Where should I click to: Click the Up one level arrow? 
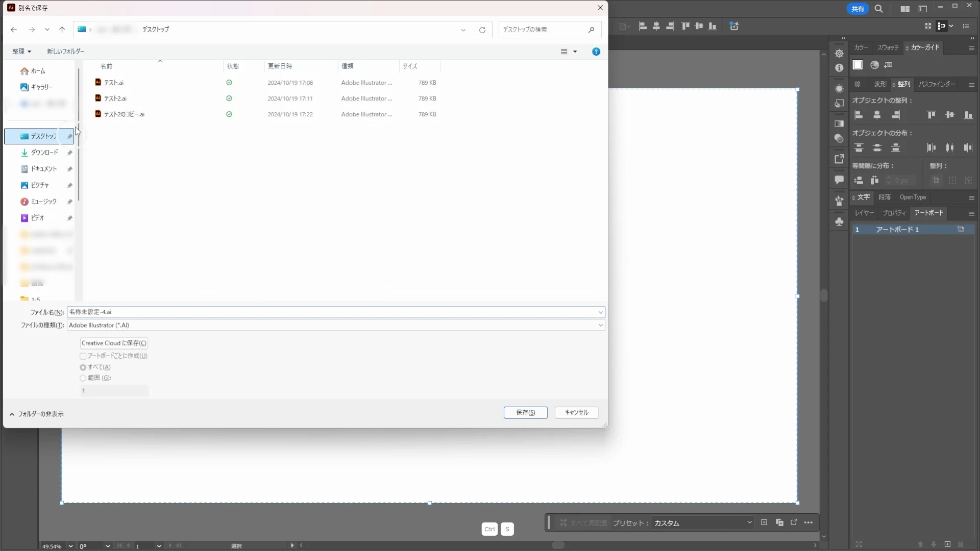[x=62, y=30]
